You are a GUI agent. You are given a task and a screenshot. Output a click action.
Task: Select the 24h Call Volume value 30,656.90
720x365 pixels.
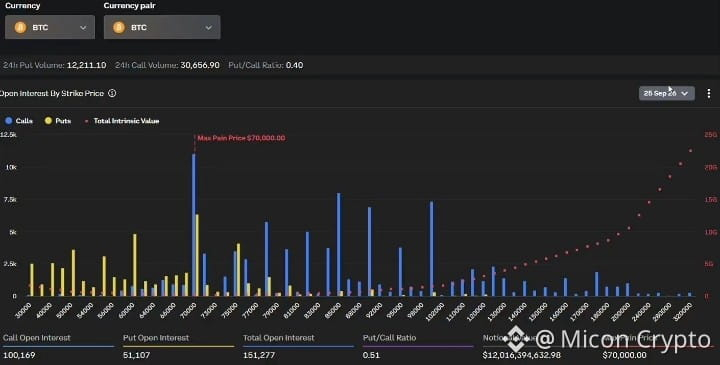point(200,65)
